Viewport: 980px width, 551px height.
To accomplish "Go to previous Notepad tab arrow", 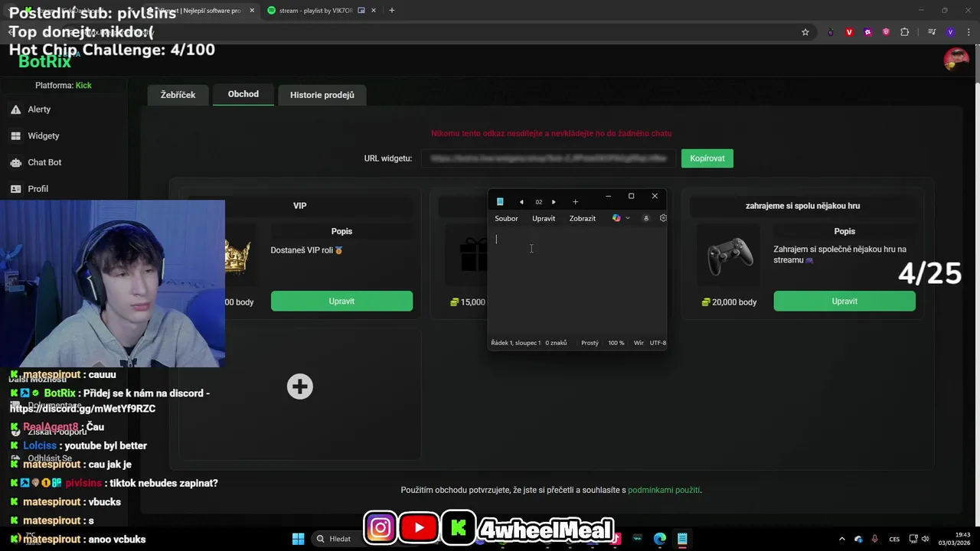I will point(521,202).
